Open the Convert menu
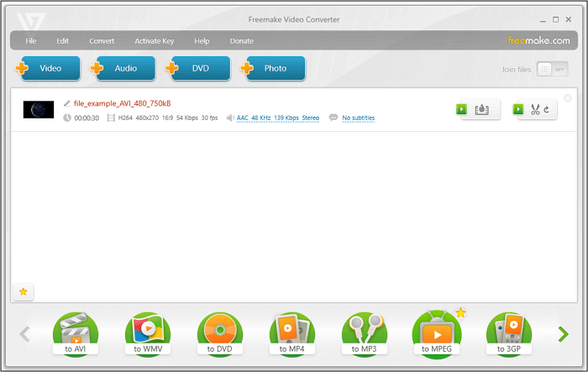This screenshot has height=372, width=588. tap(102, 40)
